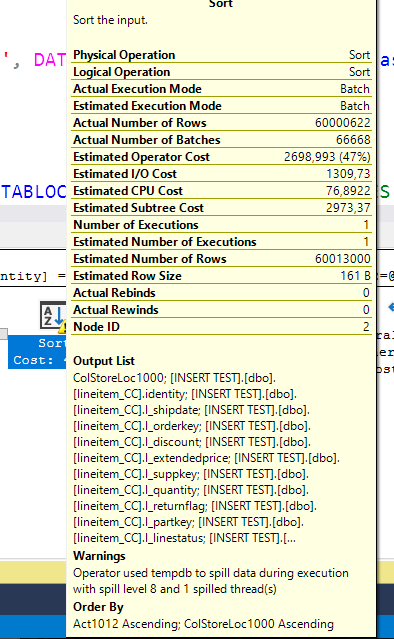
Task: Click the tempdb spill warning message
Action: 211,581
